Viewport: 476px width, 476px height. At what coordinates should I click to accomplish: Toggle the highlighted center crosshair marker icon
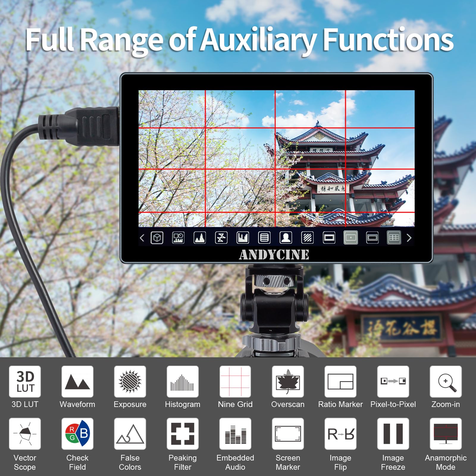(x=351, y=238)
